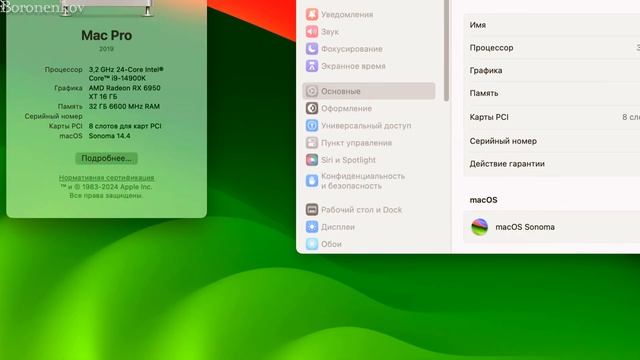Viewport: 640px width, 360px height.
Task: Click the Графика row in settings
Action: click(552, 71)
